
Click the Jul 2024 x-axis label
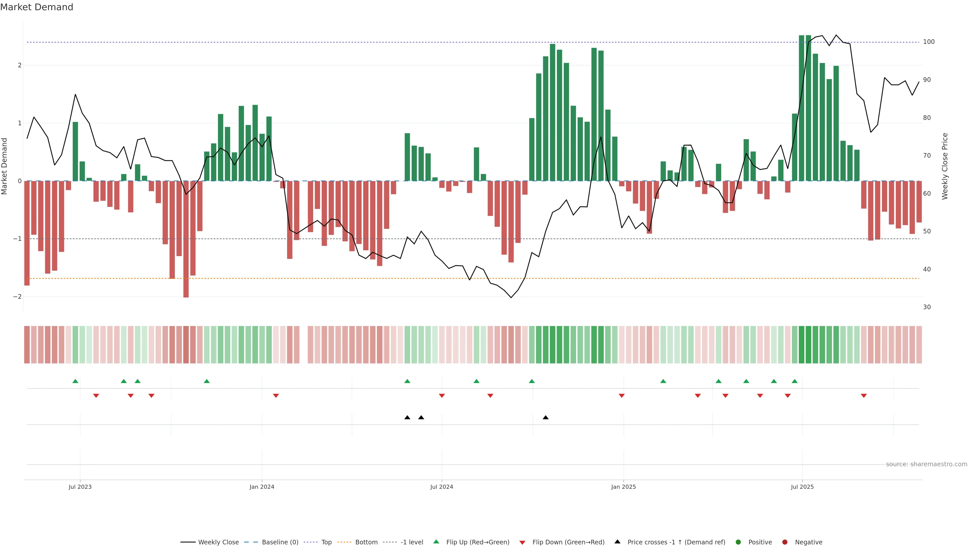click(441, 487)
